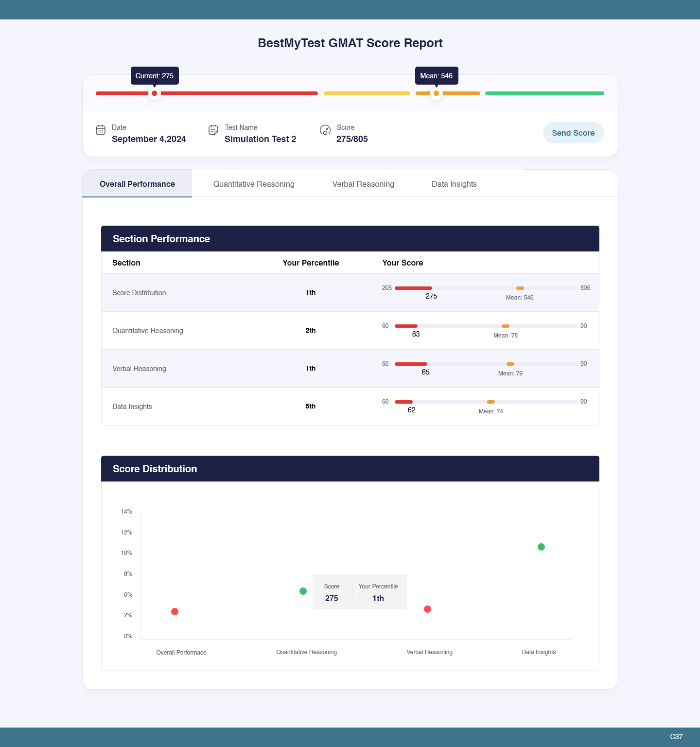The image size is (700, 747).
Task: Click the score value 65
Action: [x=425, y=372]
